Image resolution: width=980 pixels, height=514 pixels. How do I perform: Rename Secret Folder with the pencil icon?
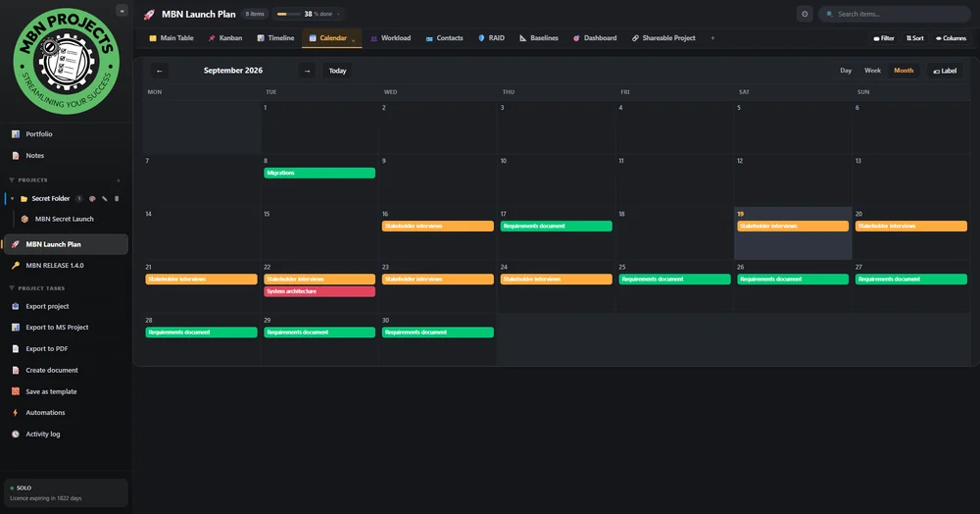click(105, 199)
